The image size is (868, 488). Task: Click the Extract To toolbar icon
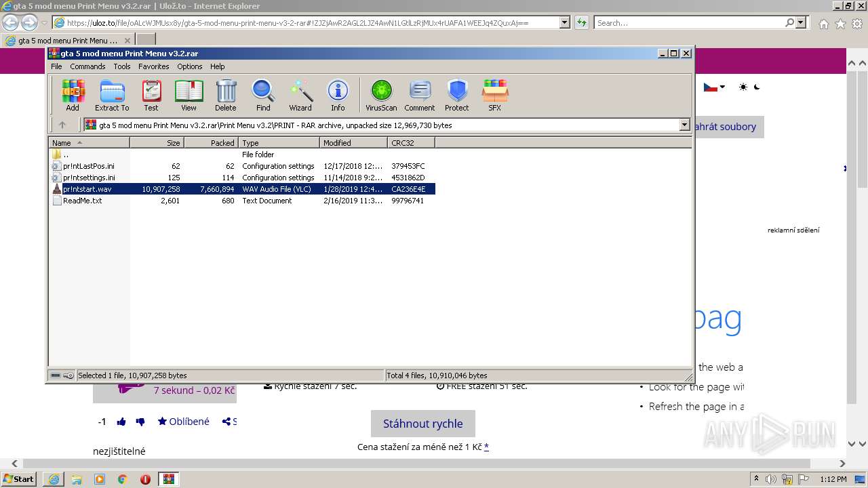112,96
